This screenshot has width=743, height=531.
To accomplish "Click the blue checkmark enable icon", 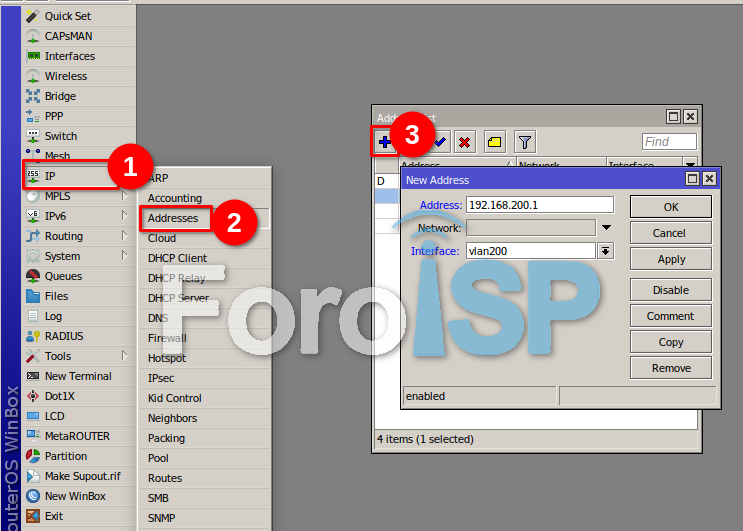I will pyautogui.click(x=439, y=142).
